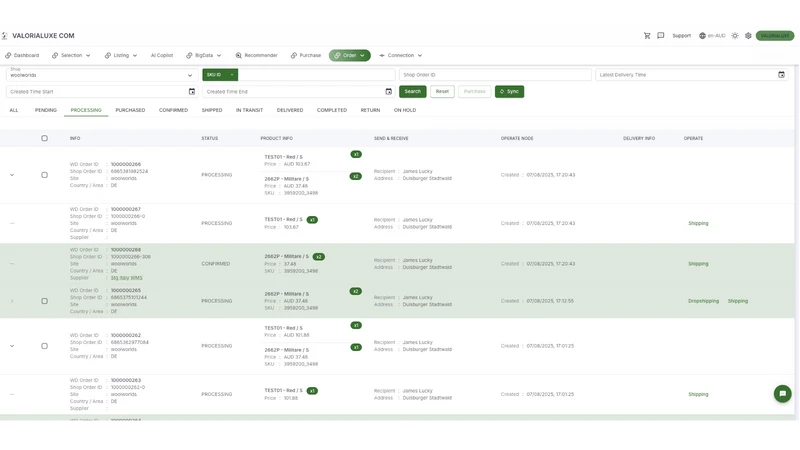Open calendar for Created Time Start
Image resolution: width=800 pixels, height=450 pixels.
[x=192, y=92]
